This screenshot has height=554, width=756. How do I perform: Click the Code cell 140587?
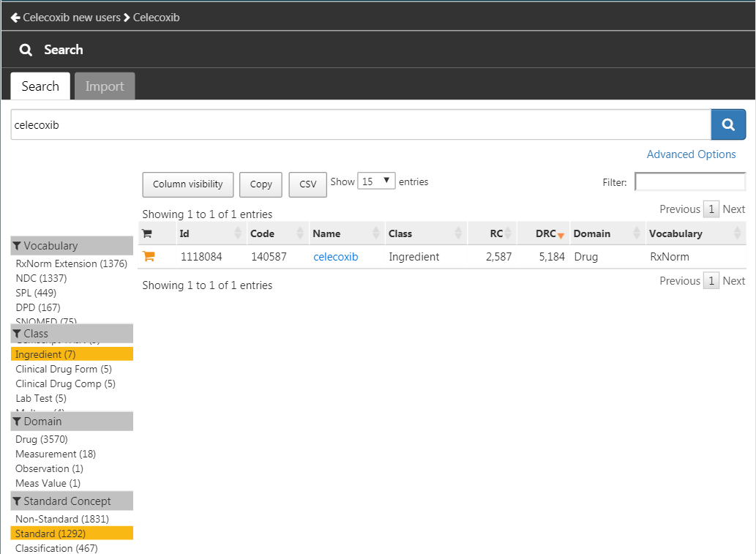pyautogui.click(x=269, y=257)
